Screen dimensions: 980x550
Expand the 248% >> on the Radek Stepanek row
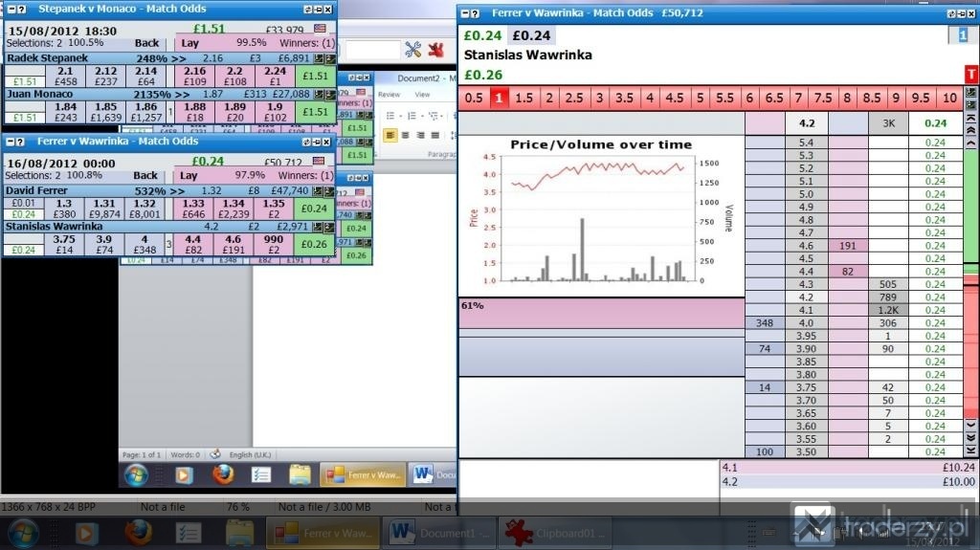[x=161, y=58]
